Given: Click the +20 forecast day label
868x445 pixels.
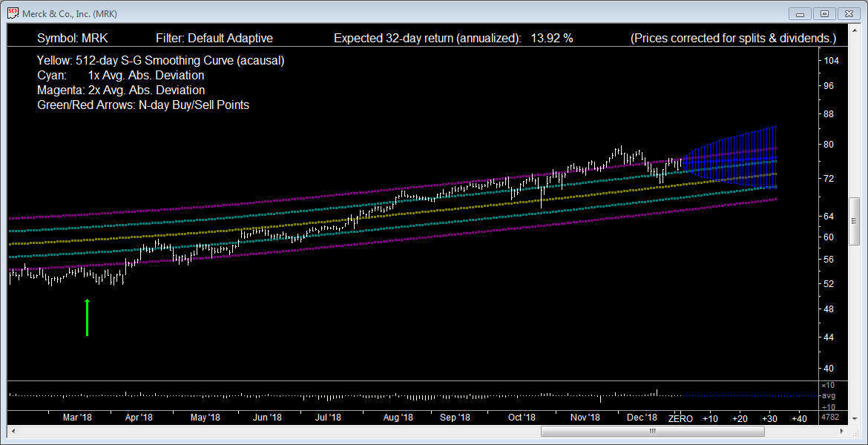Looking at the screenshot, I should (740, 419).
